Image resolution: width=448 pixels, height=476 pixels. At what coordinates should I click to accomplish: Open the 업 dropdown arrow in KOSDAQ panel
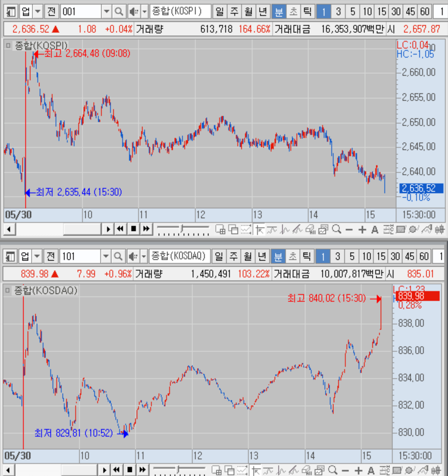click(37, 257)
